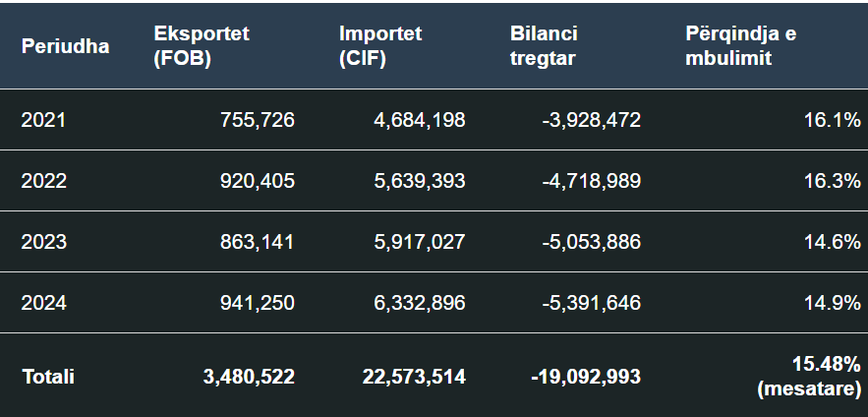Select the 2023 period cell

pyautogui.click(x=43, y=242)
